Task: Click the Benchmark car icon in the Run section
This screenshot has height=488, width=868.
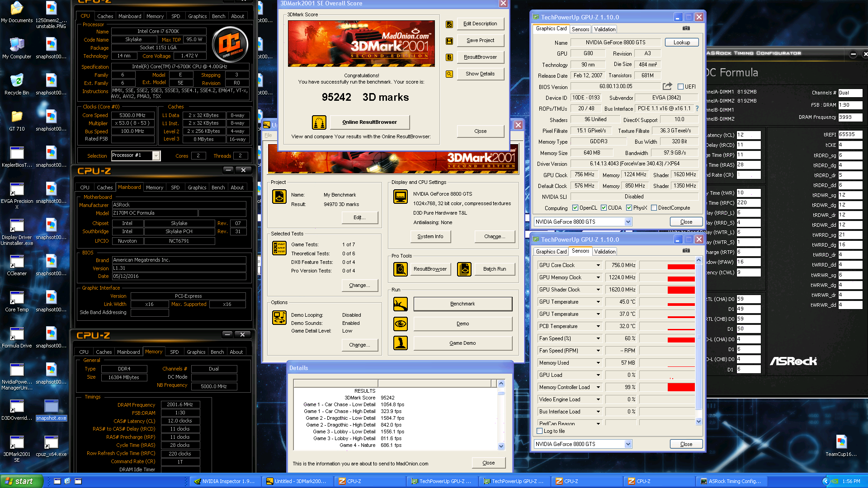Action: pos(401,304)
